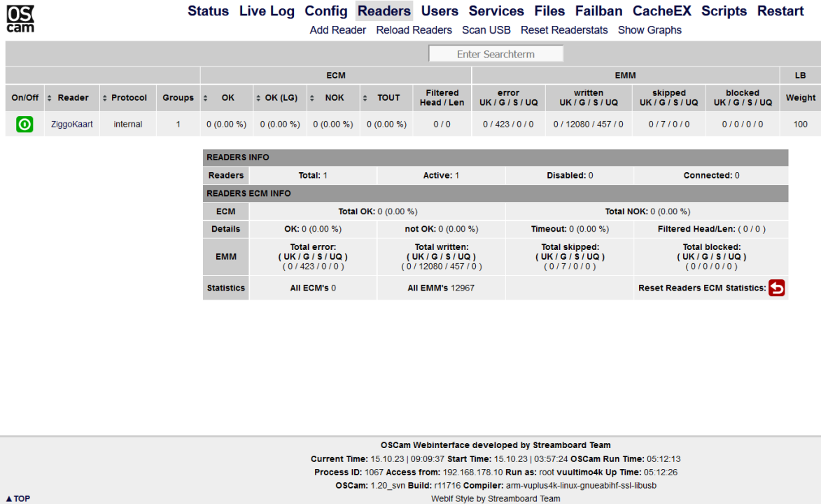The height and width of the screenshot is (504, 821).
Task: Toggle the green ZiggoKaart on/off switch
Action: click(x=24, y=124)
